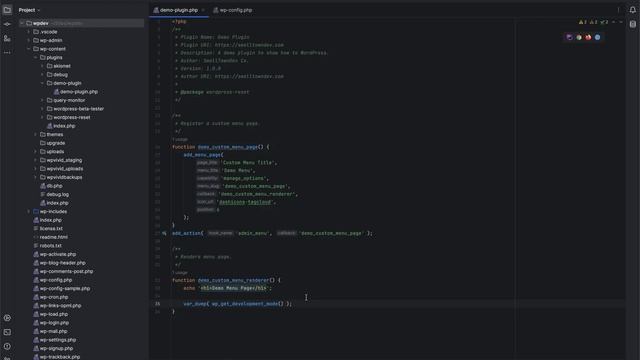The height and width of the screenshot is (360, 640).
Task: Collapse the demo-plugin folder
Action: pyautogui.click(x=42, y=83)
